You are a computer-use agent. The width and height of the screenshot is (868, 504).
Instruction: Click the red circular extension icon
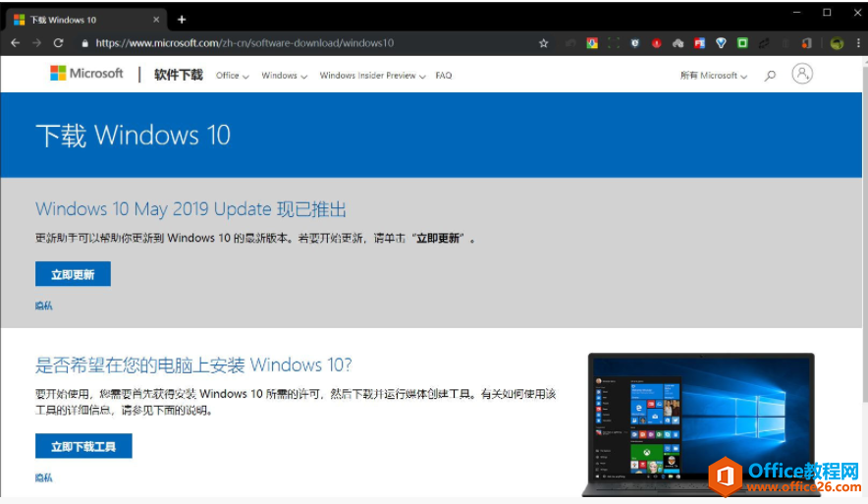tap(656, 43)
